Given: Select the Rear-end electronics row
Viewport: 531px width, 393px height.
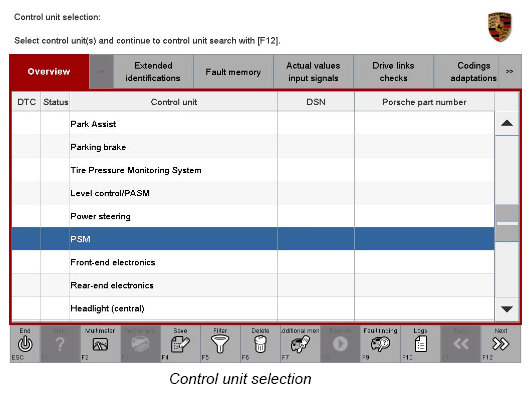Looking at the screenshot, I should (253, 285).
